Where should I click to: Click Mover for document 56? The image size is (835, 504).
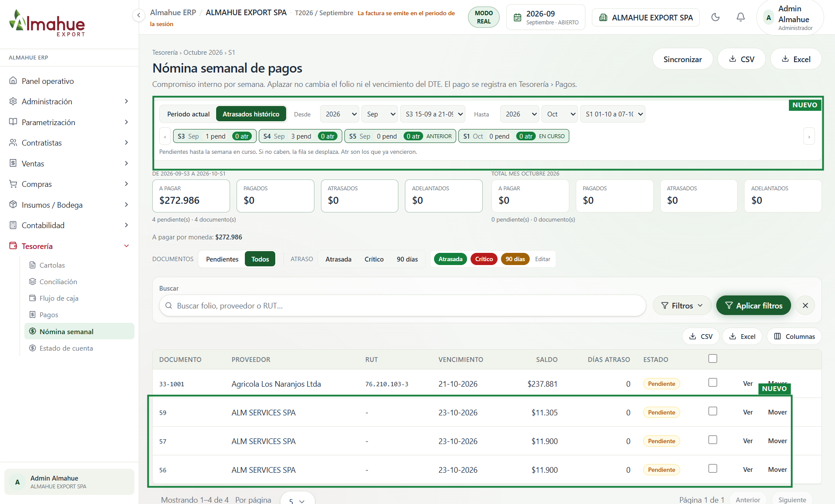(777, 469)
